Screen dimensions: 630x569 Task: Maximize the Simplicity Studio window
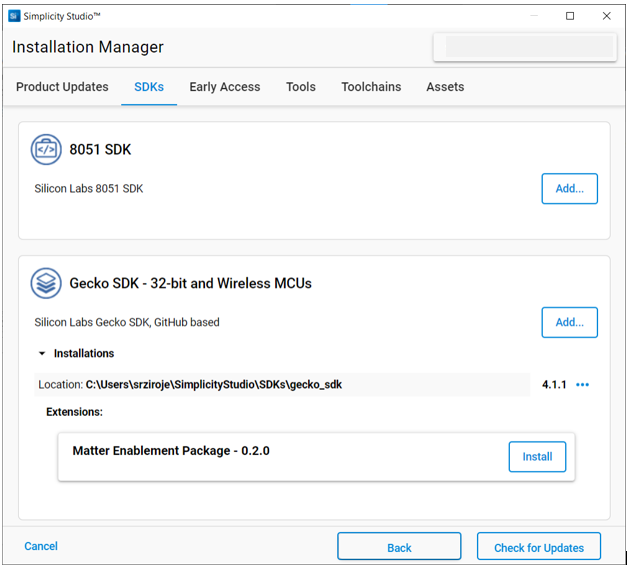pyautogui.click(x=570, y=16)
